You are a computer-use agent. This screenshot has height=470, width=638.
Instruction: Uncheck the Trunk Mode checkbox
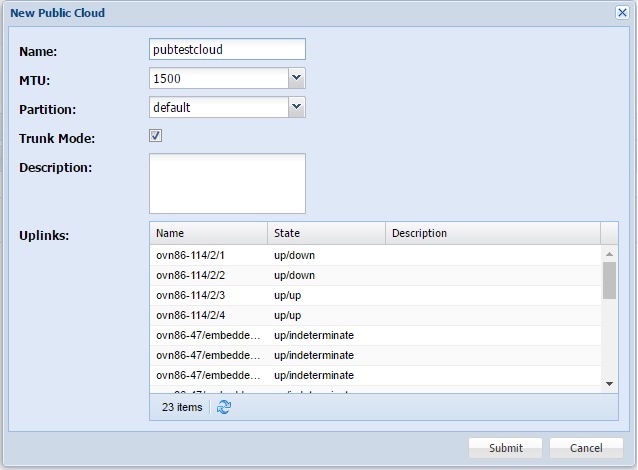pyautogui.click(x=155, y=136)
